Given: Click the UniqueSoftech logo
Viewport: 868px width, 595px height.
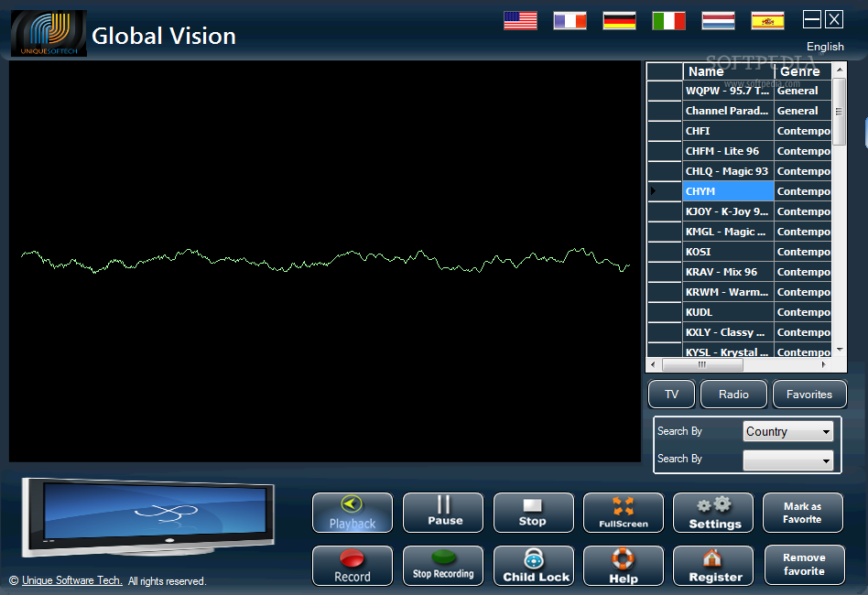Looking at the screenshot, I should (49, 33).
